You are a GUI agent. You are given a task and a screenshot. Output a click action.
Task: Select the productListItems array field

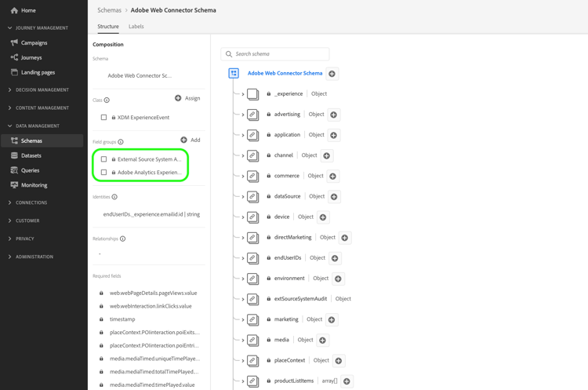click(x=294, y=381)
